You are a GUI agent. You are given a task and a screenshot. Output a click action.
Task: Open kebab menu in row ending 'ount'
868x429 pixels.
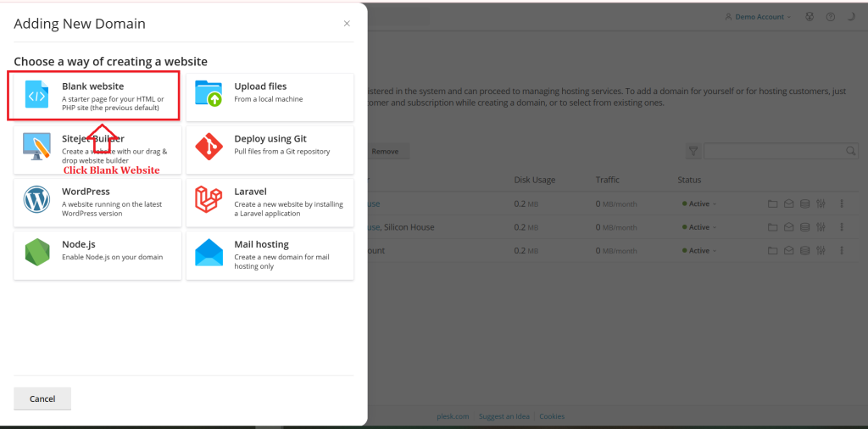(842, 251)
